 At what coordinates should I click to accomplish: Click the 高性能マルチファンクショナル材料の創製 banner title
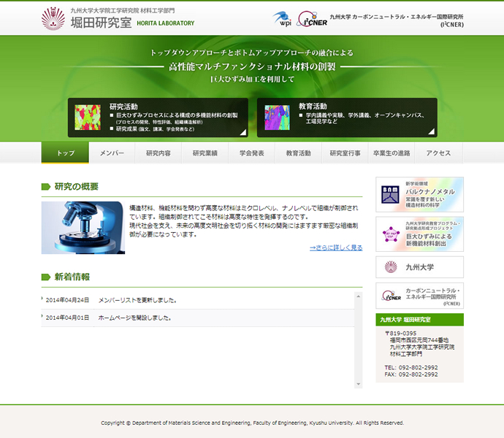[252, 67]
